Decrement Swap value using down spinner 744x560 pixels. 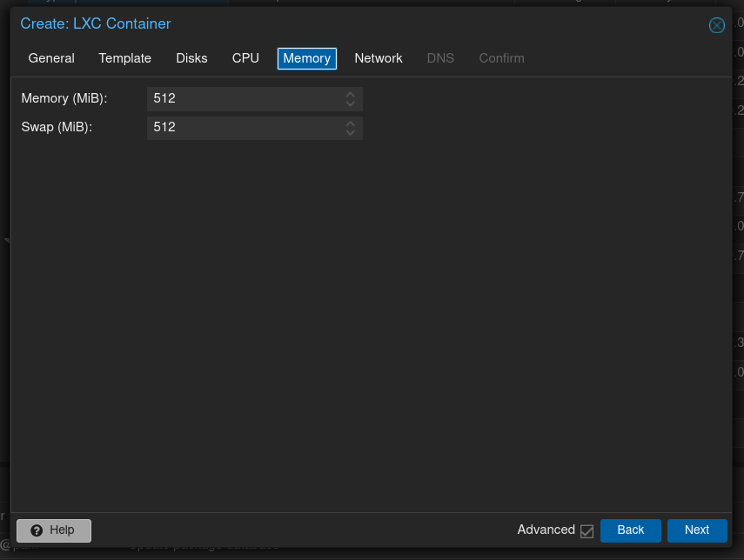click(x=350, y=132)
